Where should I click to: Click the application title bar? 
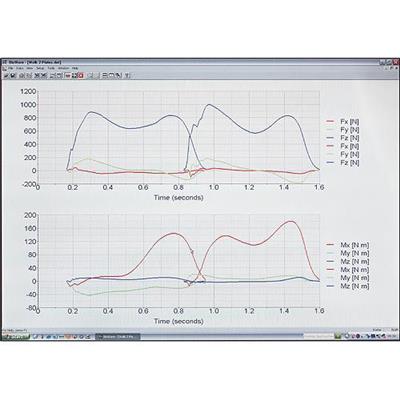[x=200, y=62]
